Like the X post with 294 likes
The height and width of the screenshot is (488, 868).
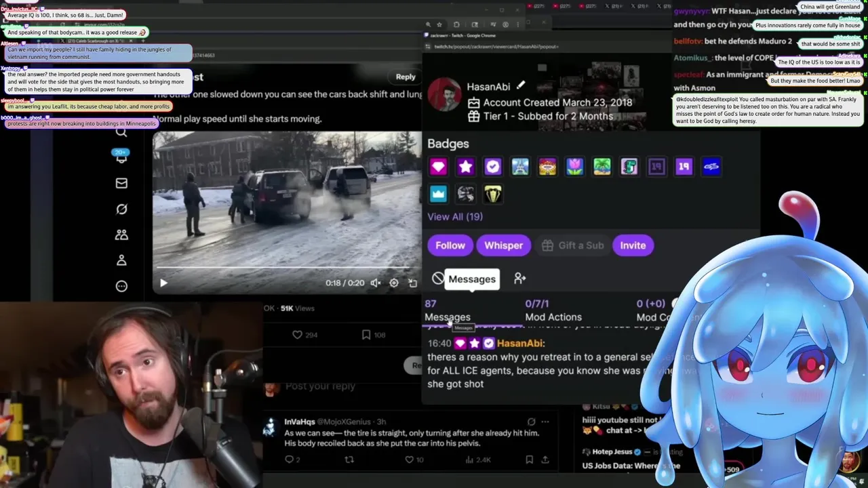[304, 335]
